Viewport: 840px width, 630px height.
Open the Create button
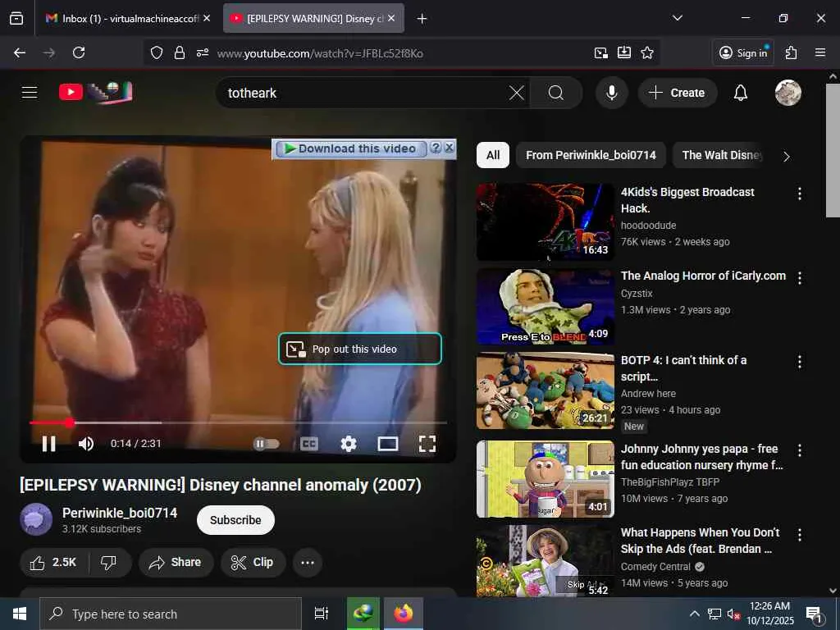click(x=677, y=93)
